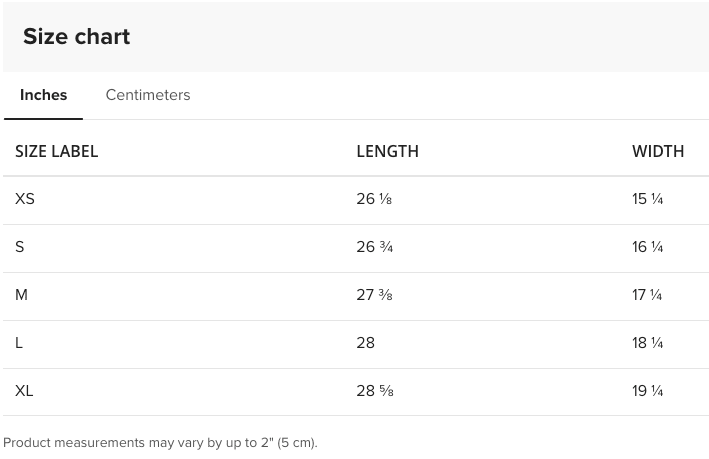
Task: Click the L length value 28
Action: (x=365, y=343)
